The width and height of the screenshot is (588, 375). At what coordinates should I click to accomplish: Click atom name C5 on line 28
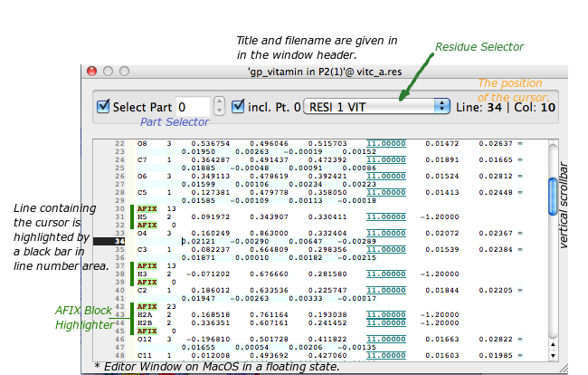click(142, 193)
